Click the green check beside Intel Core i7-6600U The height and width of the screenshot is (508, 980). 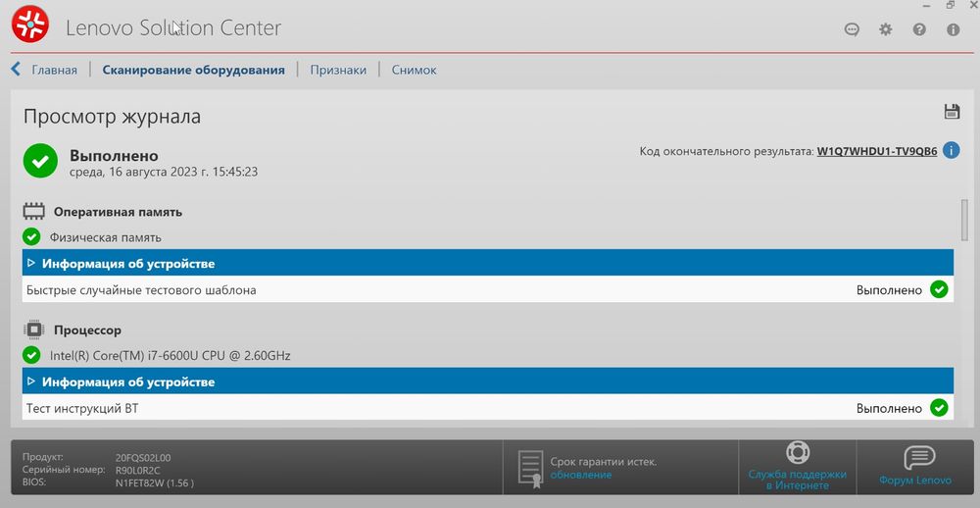(31, 355)
